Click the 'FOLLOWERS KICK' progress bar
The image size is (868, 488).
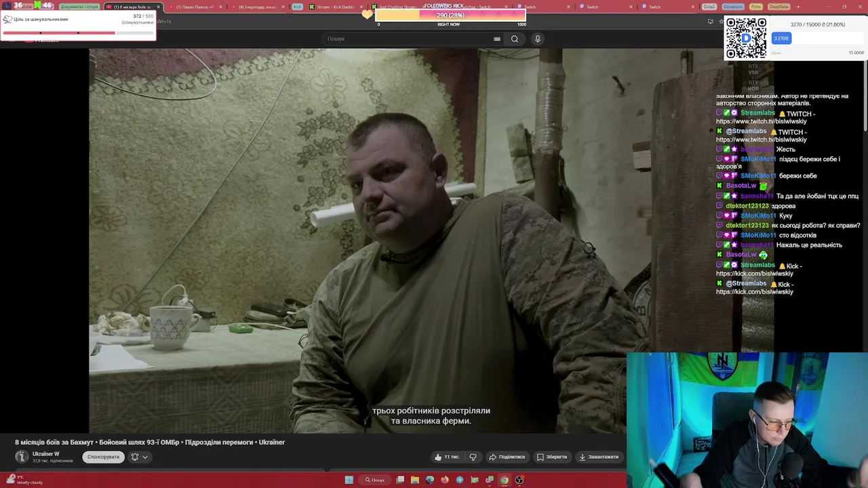tap(451, 15)
